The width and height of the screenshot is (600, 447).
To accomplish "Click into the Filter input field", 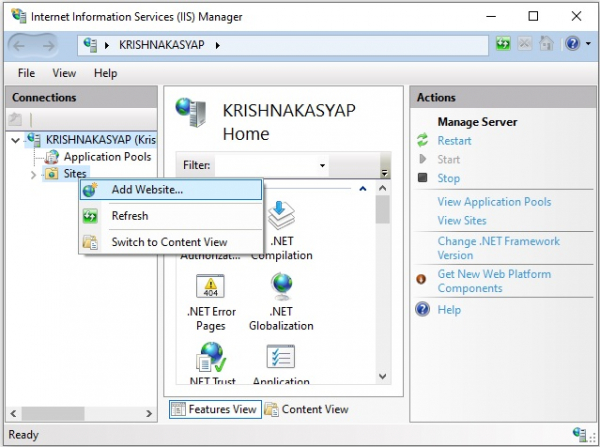I will pos(266,165).
